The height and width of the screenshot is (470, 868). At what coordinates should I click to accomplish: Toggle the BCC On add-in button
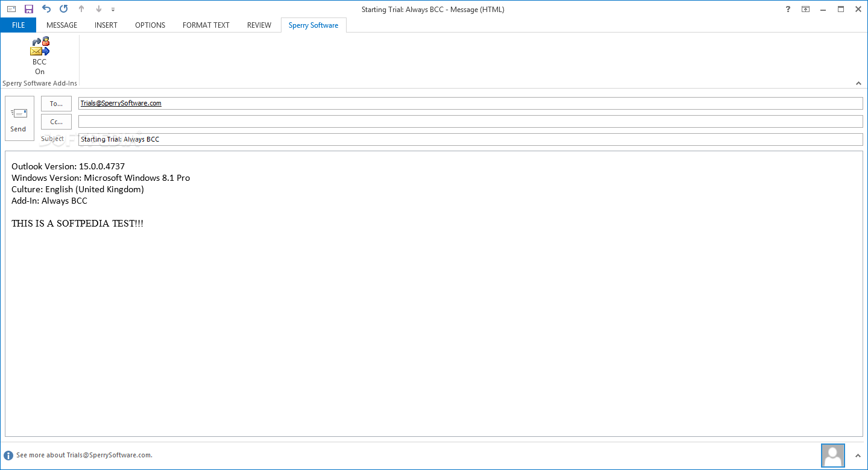(40, 56)
